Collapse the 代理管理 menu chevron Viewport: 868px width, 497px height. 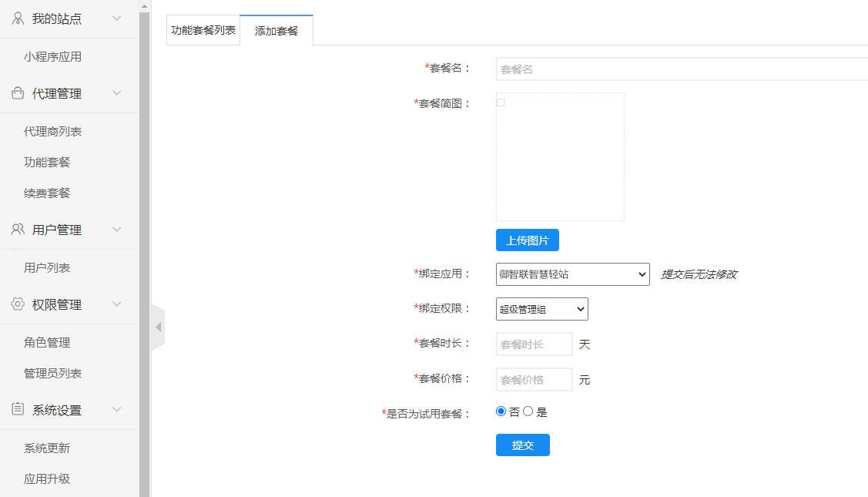[x=117, y=93]
